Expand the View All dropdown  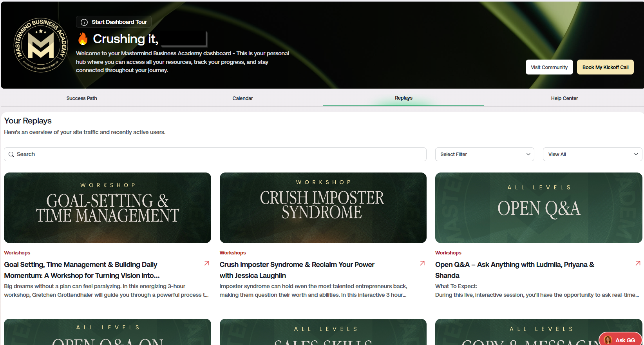coord(592,154)
